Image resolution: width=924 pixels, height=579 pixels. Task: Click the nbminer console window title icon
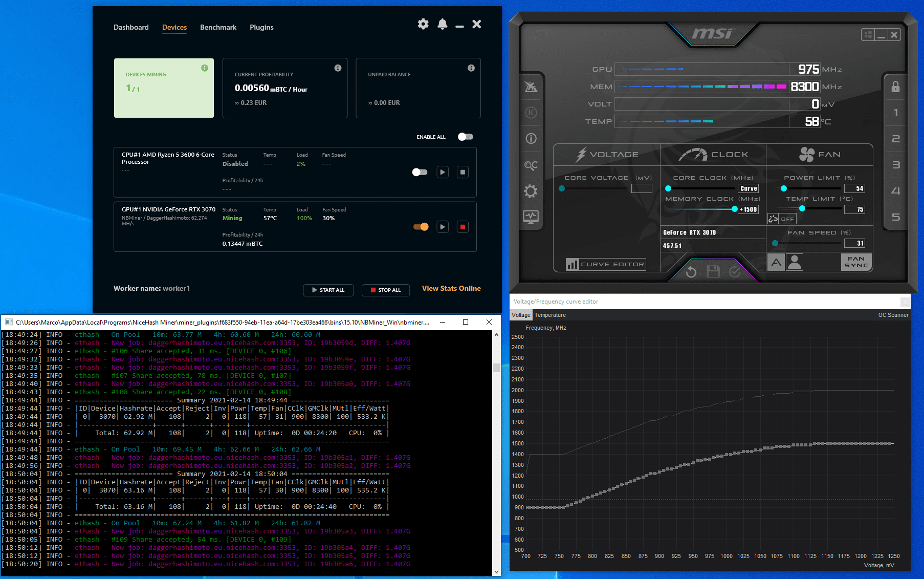tap(9, 322)
